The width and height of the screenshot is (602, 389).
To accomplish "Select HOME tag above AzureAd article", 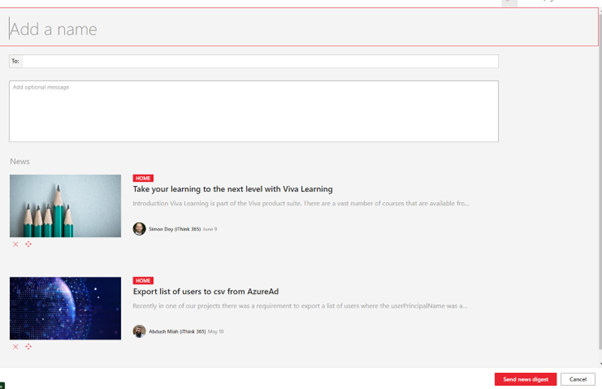I will click(x=143, y=281).
